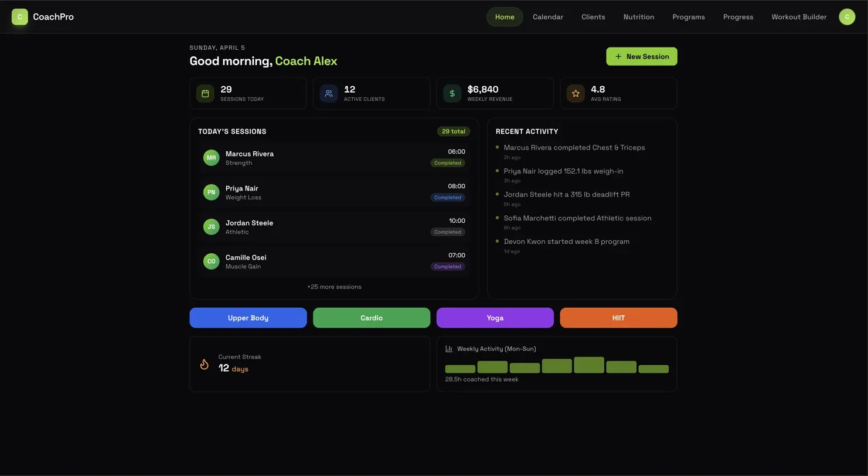Click the CoachPro logo icon
The width and height of the screenshot is (868, 476).
pos(20,17)
